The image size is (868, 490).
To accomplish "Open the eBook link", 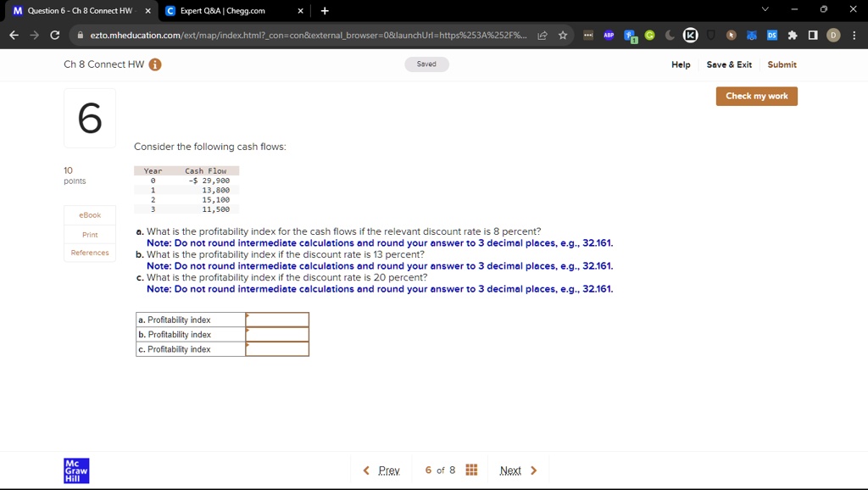I will click(89, 214).
